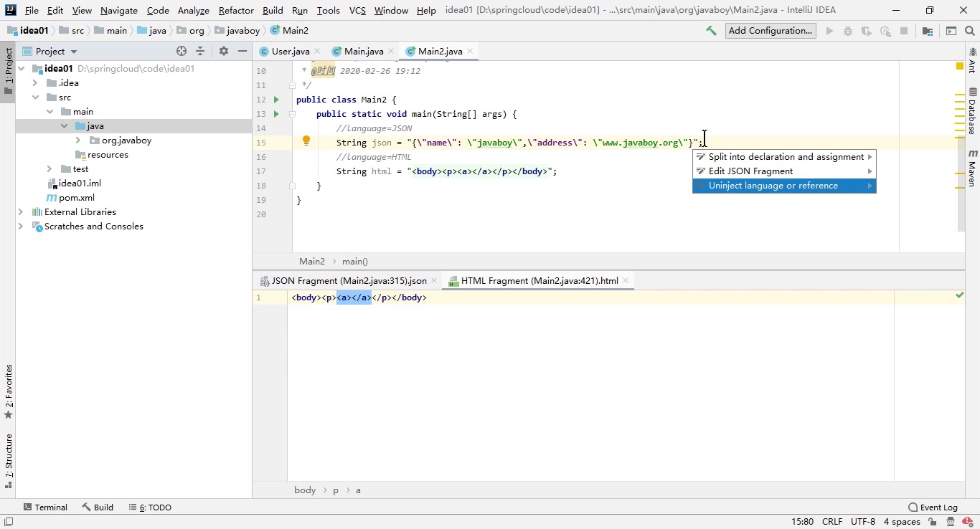Open the Database tool window
The height and width of the screenshot is (529, 980).
tap(973, 111)
